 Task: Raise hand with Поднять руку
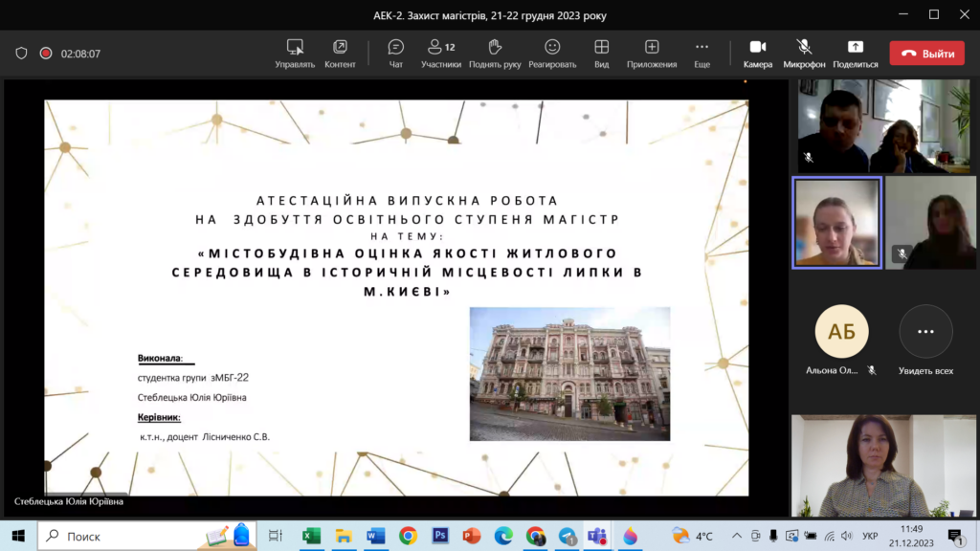coord(495,54)
